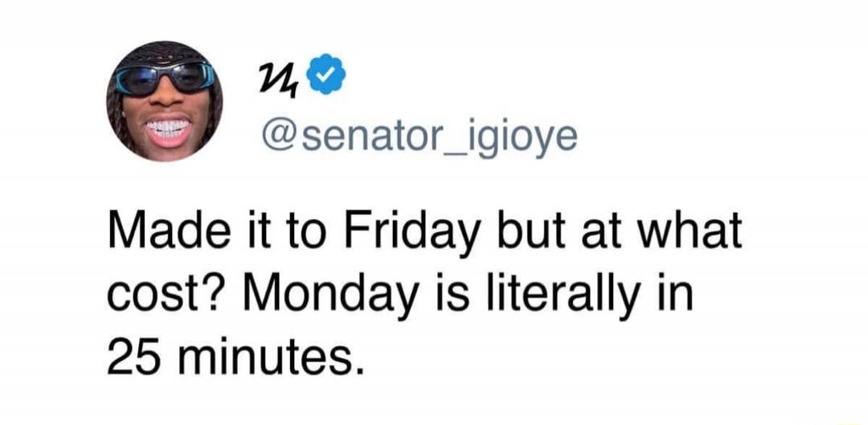Click the smiling teeth in the avatar

click(x=168, y=131)
